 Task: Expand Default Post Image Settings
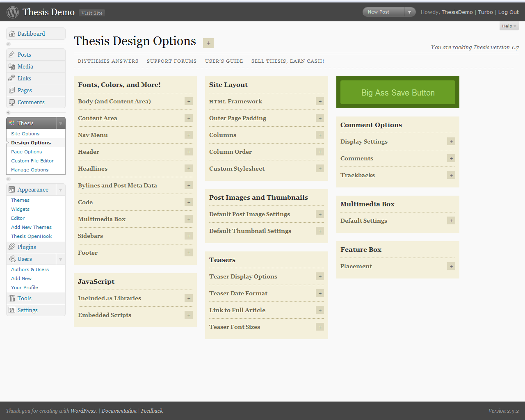[x=320, y=214]
